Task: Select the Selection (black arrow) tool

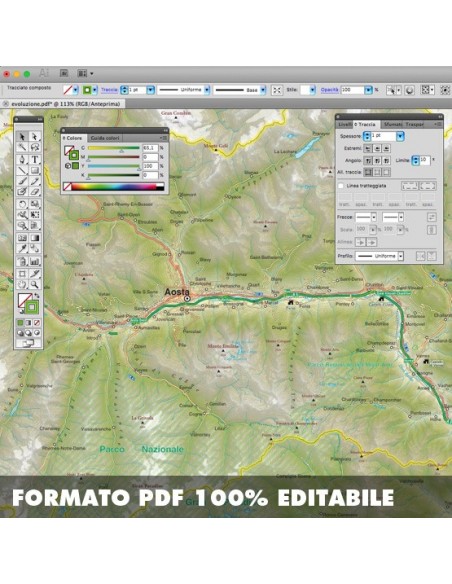Action: (22, 137)
